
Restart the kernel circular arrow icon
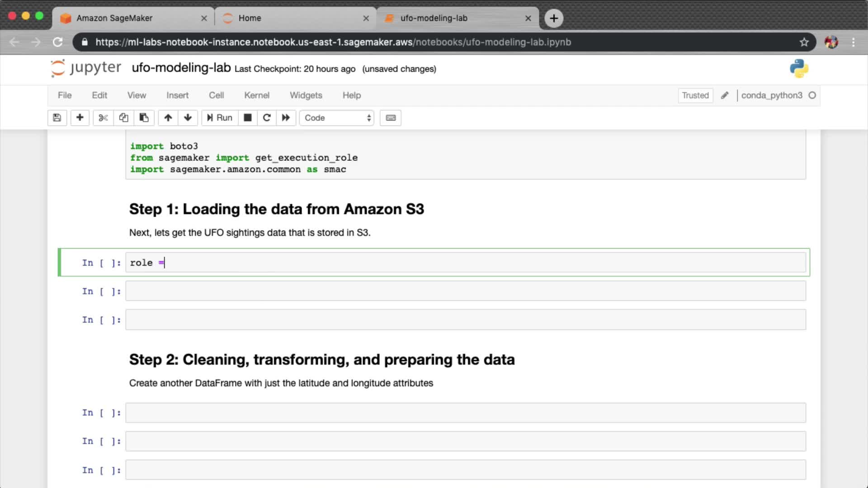[267, 118]
